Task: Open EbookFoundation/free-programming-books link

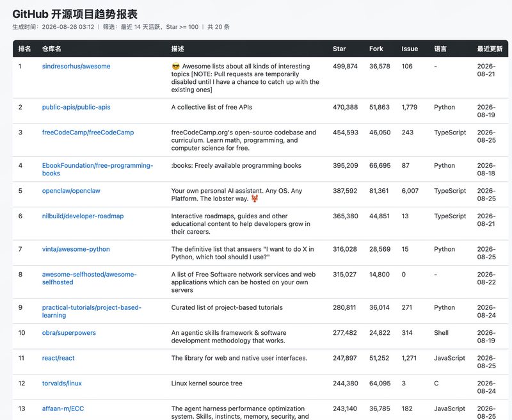Action: pos(97,170)
